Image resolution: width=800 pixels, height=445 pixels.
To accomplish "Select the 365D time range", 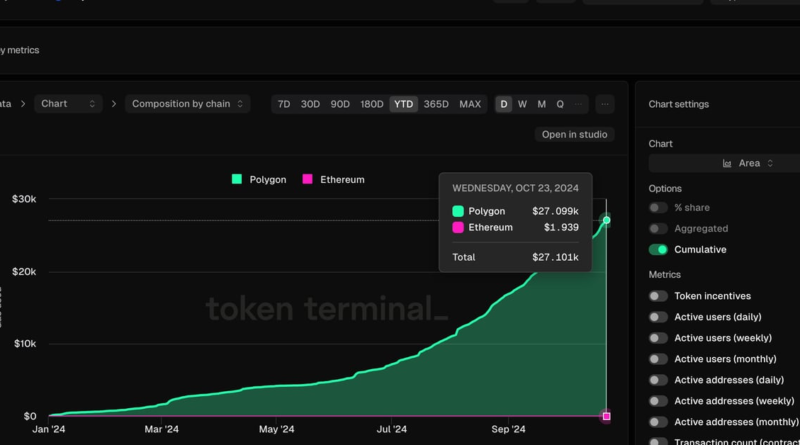I will pos(436,104).
